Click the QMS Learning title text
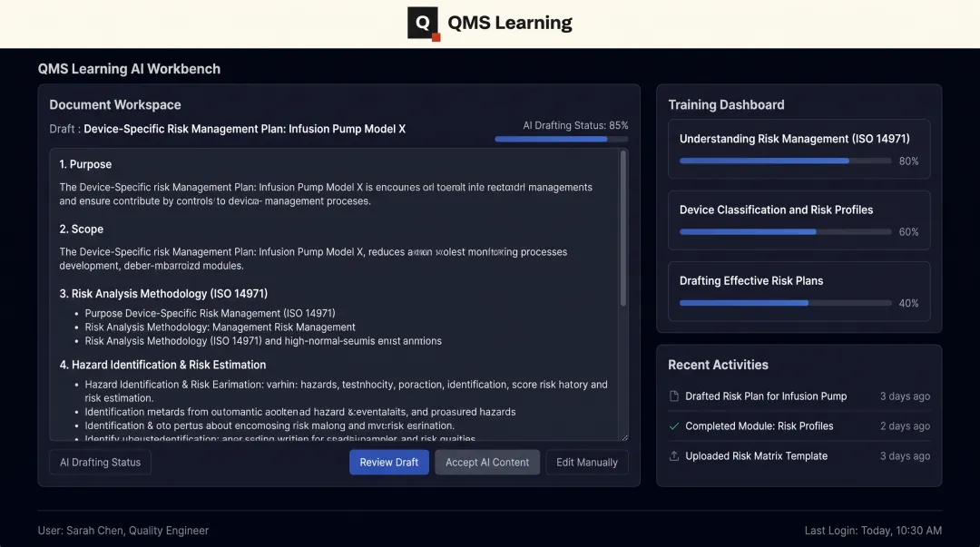980x547 pixels. point(509,23)
